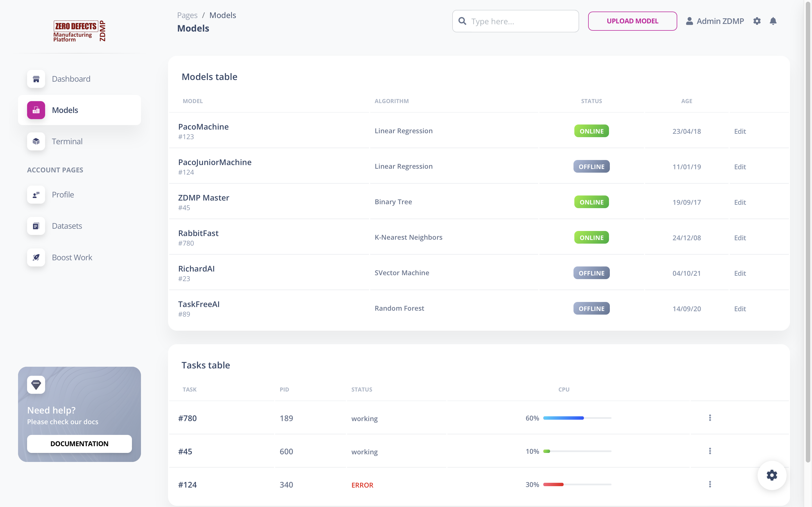The height and width of the screenshot is (507, 812).
Task: Click the Profile sidebar icon
Action: 36,195
